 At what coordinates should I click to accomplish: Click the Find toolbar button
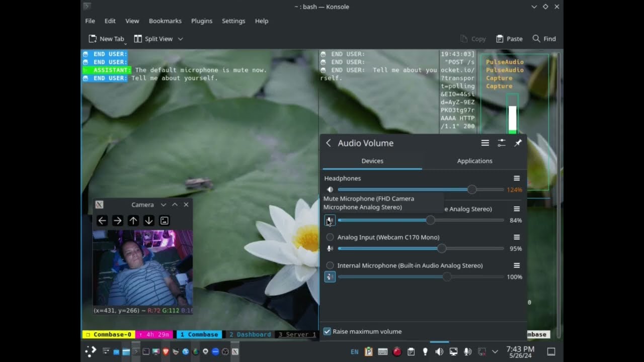click(x=544, y=39)
